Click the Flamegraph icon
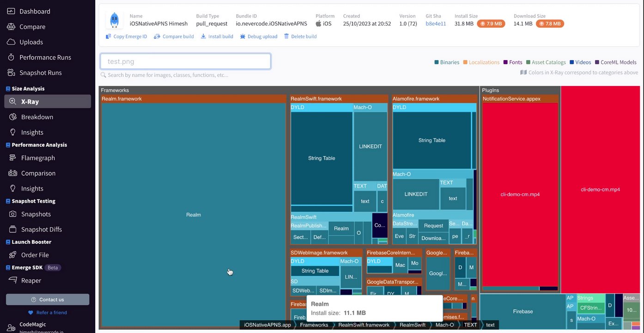 (x=13, y=158)
